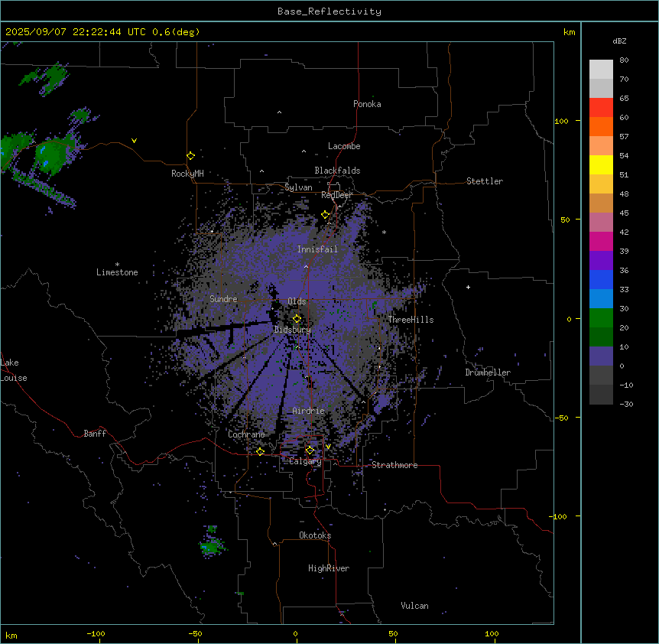The image size is (659, 644).
Task: Click the Drumheller label
Action: click(488, 372)
